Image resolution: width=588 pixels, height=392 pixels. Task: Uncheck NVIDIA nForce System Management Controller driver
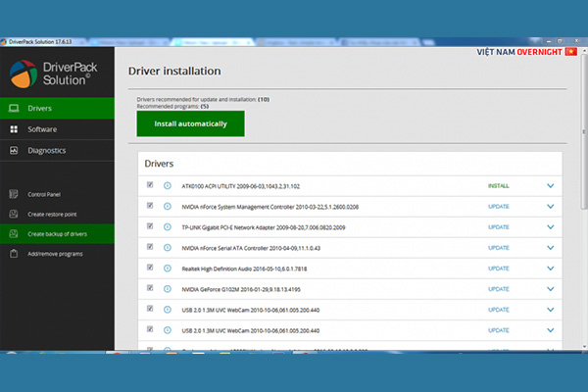(150, 205)
